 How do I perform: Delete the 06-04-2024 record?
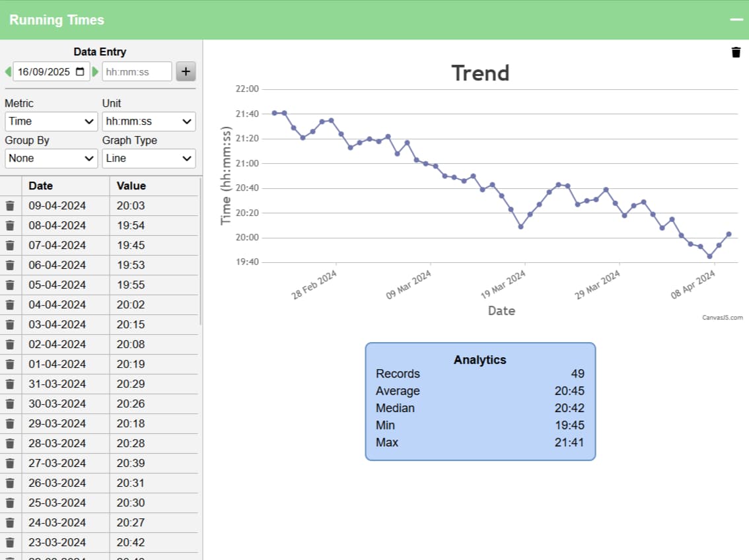[x=10, y=265]
